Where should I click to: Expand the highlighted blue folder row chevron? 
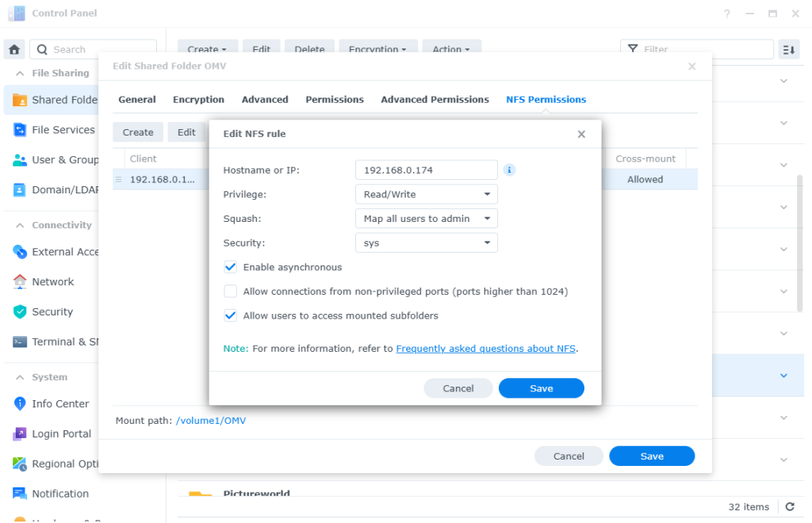coord(783,376)
